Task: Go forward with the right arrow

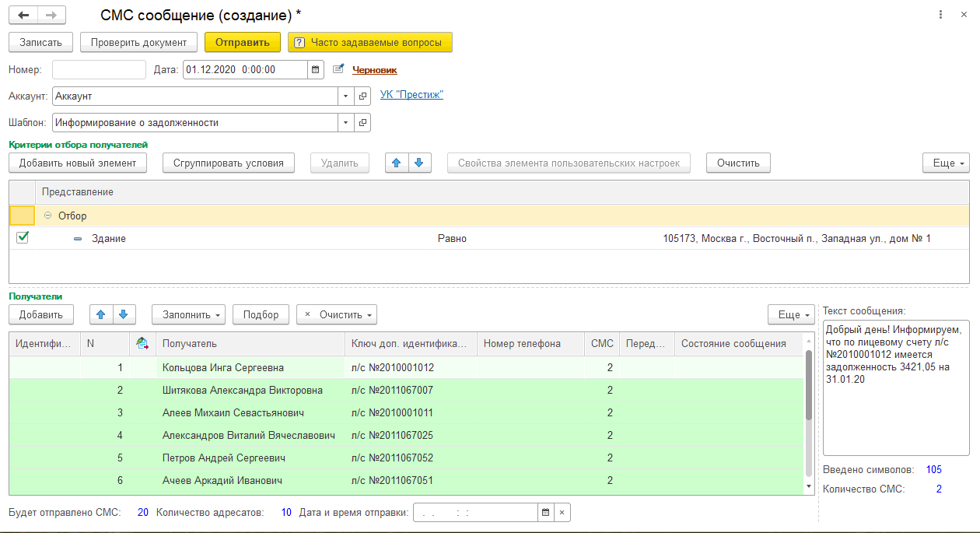Action: click(51, 16)
